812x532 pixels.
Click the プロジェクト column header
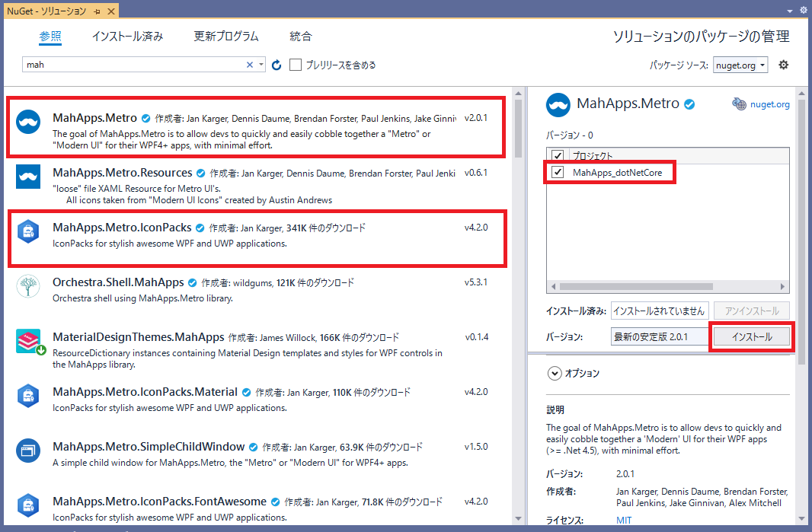coord(593,156)
